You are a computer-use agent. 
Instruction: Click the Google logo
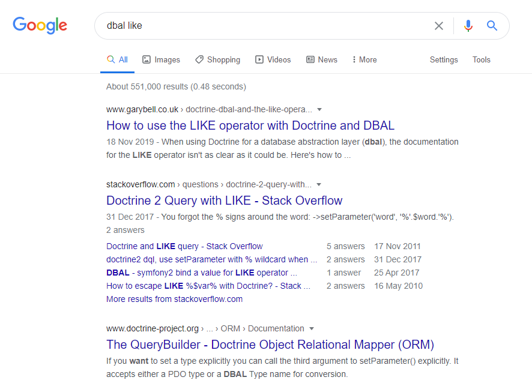(x=40, y=25)
